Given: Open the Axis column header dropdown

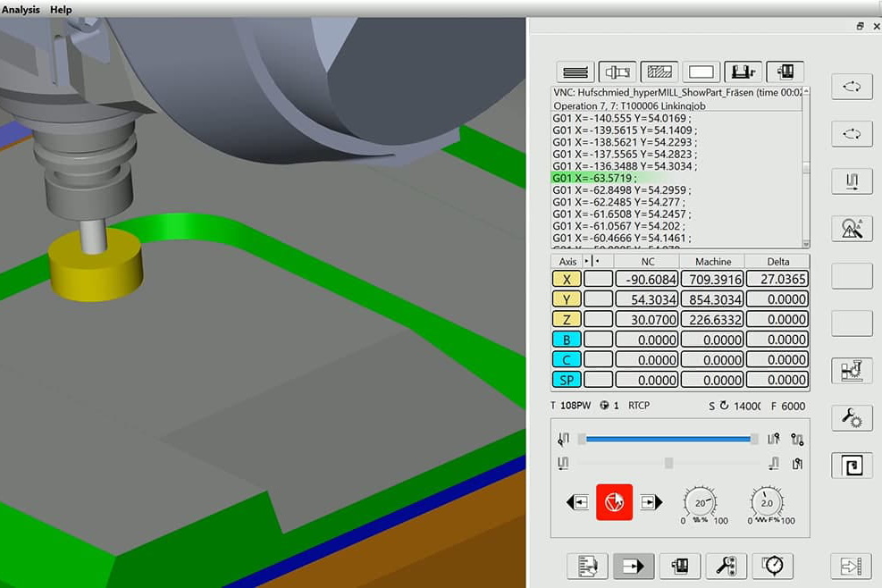Looking at the screenshot, I should [585, 261].
